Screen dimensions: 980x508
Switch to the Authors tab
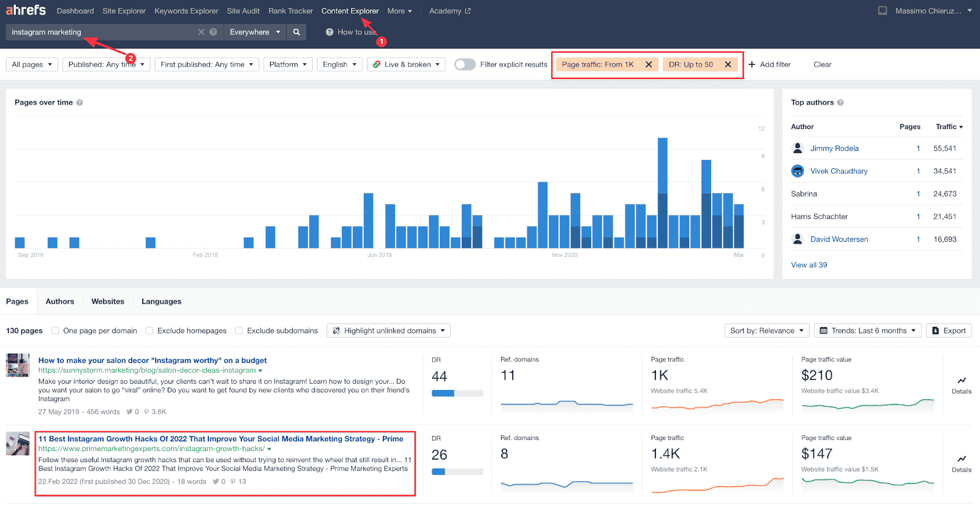tap(60, 301)
